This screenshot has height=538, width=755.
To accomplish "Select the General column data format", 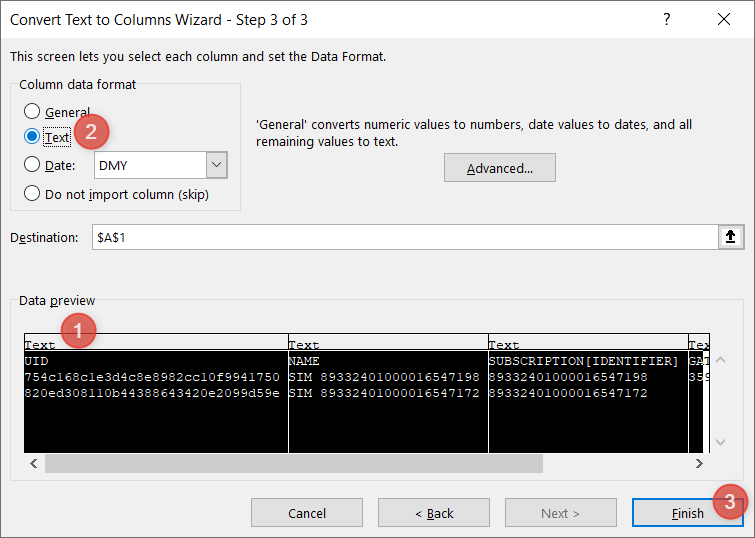I will (x=33, y=112).
